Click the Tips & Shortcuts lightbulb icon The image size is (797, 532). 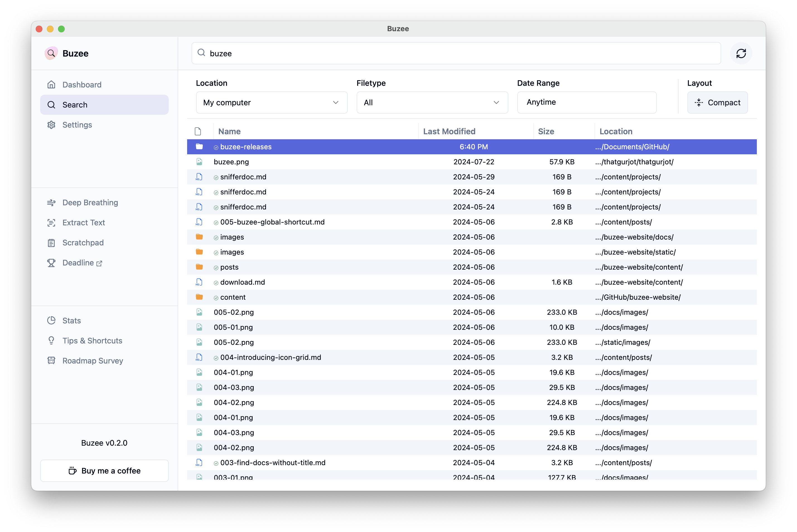click(51, 340)
